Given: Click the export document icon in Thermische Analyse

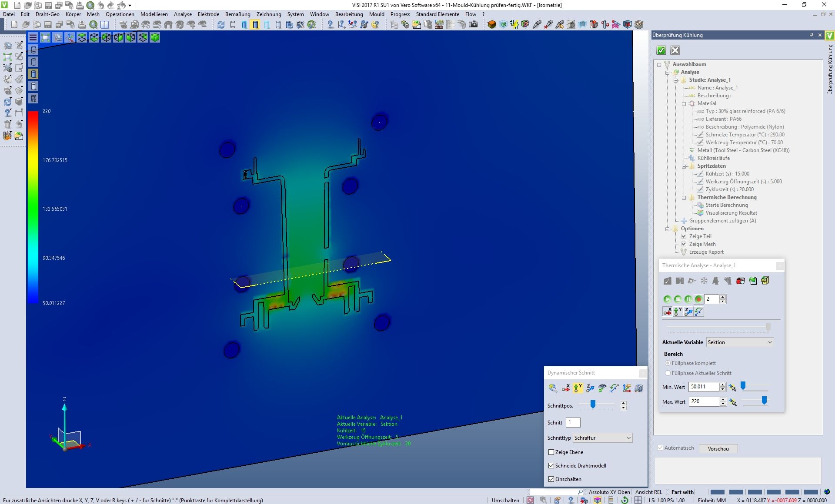Looking at the screenshot, I should tap(753, 281).
